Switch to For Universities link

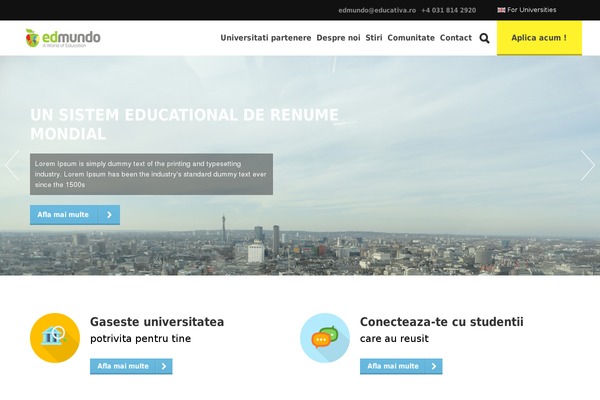point(531,10)
